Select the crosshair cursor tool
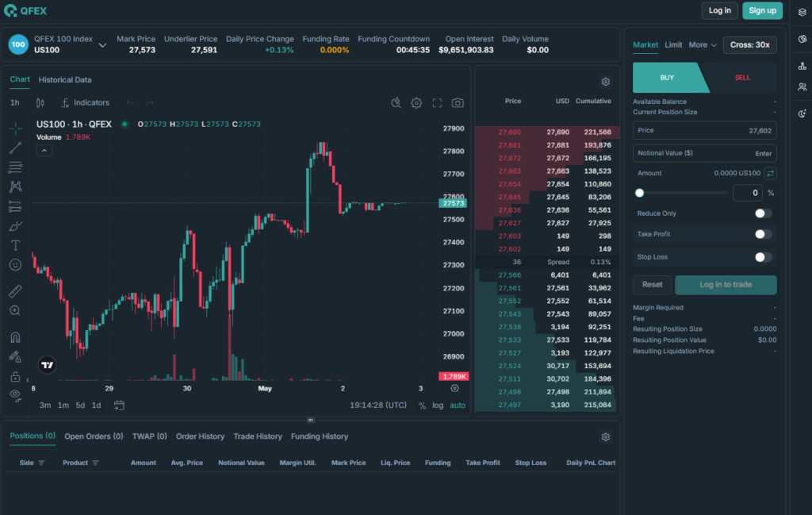Image resolution: width=812 pixels, height=515 pixels. point(16,128)
